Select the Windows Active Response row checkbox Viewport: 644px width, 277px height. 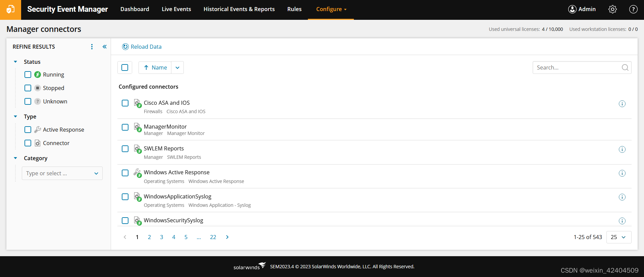[125, 173]
